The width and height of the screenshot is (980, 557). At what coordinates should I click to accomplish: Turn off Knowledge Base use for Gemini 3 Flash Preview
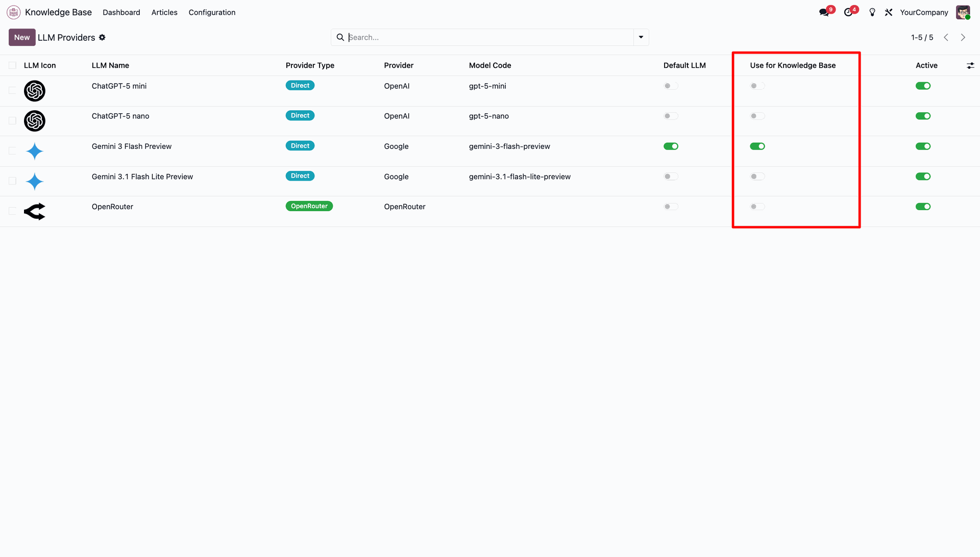coord(757,146)
